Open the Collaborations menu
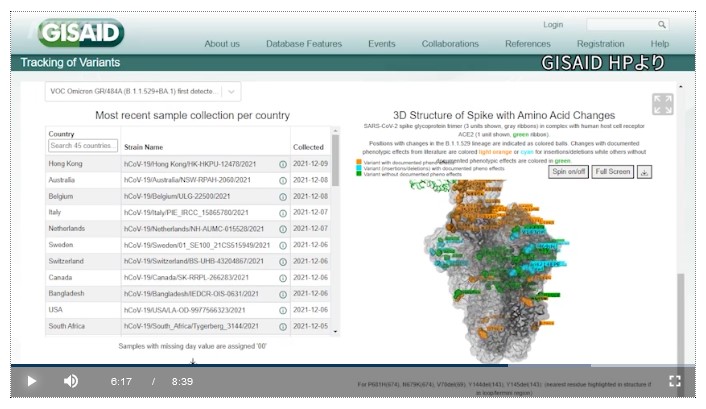This screenshot has height=409, width=706. click(450, 44)
